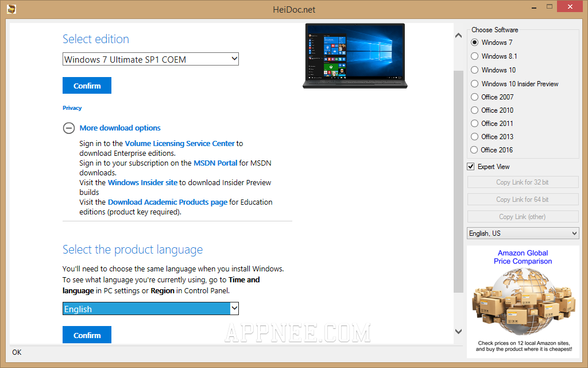The height and width of the screenshot is (368, 588).
Task: Open the Privacy link
Action: [x=72, y=108]
